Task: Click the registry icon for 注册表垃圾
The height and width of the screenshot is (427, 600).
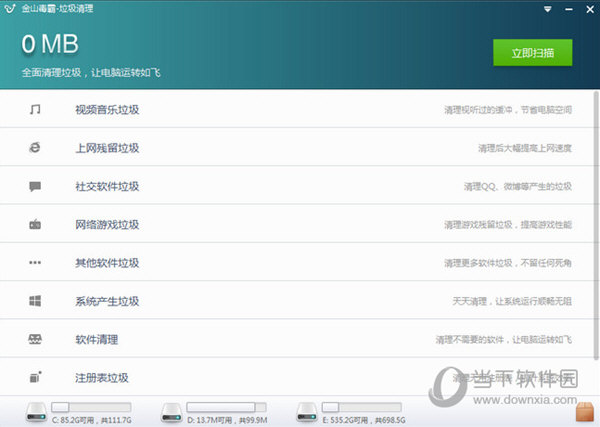Action: pos(35,378)
